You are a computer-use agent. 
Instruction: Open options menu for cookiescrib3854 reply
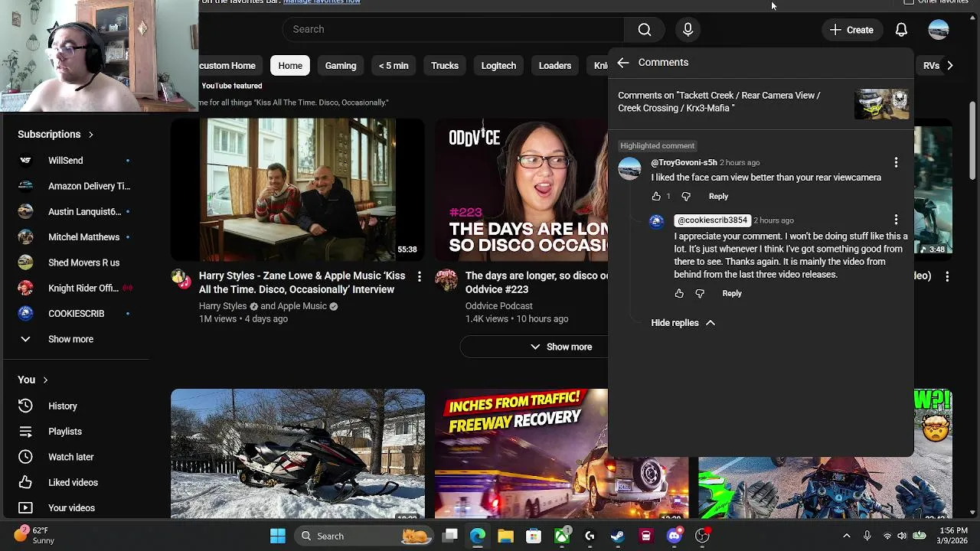[x=896, y=220]
